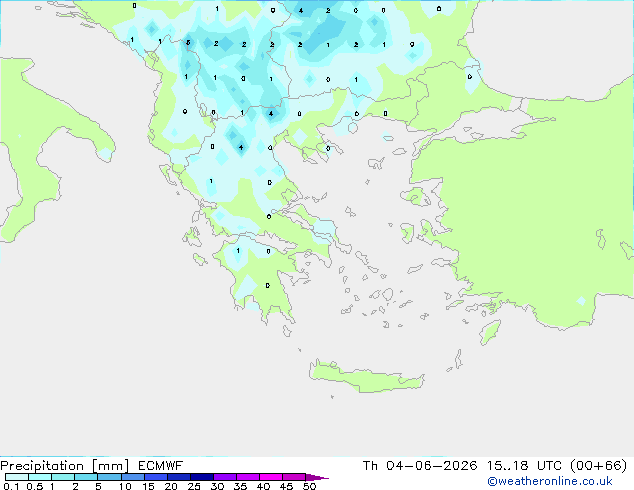Viewport: 634px width, 490px height.
Task: Click the 'Th 04-06-2026' date text
Action: pos(420,466)
